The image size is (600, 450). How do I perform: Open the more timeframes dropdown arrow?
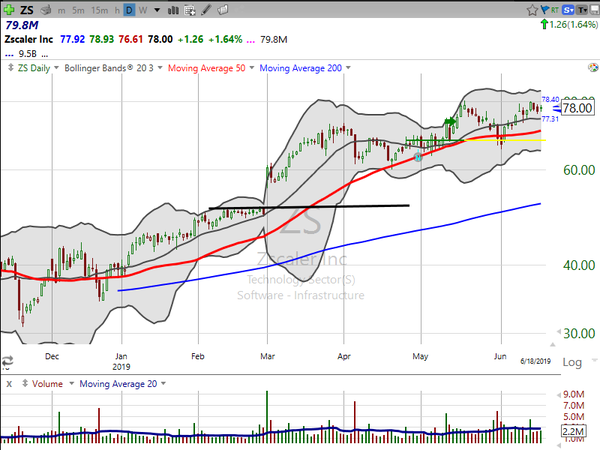tap(157, 10)
